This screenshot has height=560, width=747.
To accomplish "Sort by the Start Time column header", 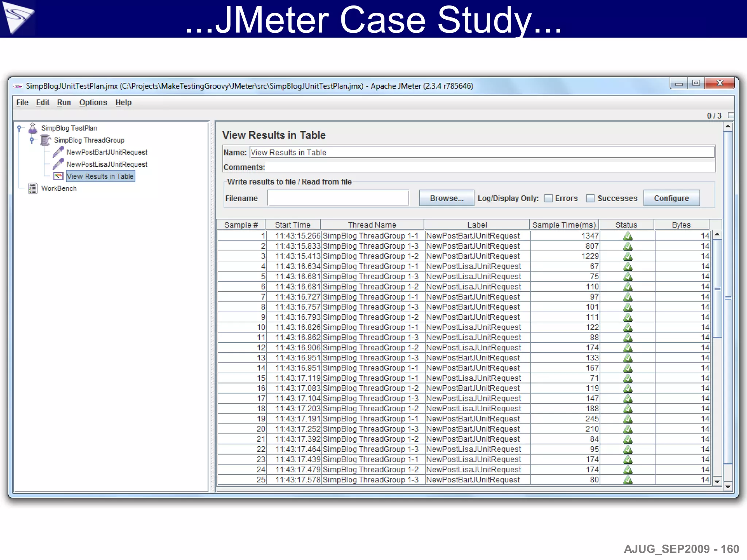I will coord(293,225).
